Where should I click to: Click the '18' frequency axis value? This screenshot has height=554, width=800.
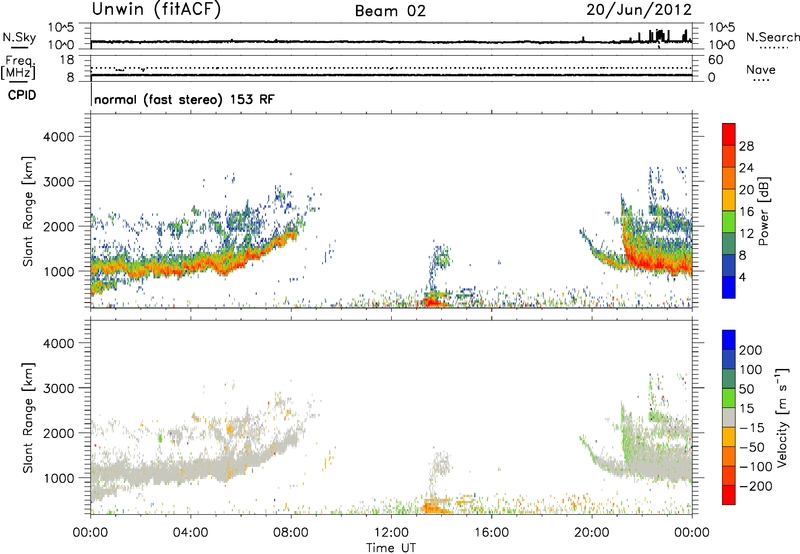click(x=67, y=60)
